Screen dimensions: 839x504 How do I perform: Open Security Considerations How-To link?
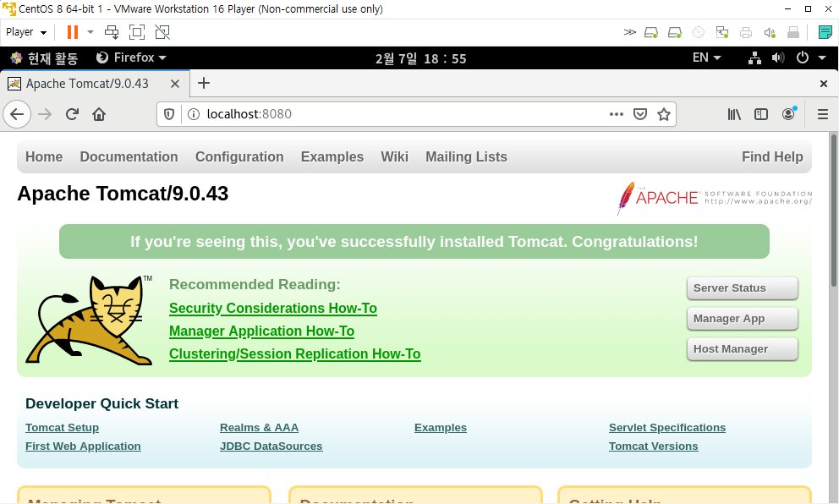pos(273,308)
